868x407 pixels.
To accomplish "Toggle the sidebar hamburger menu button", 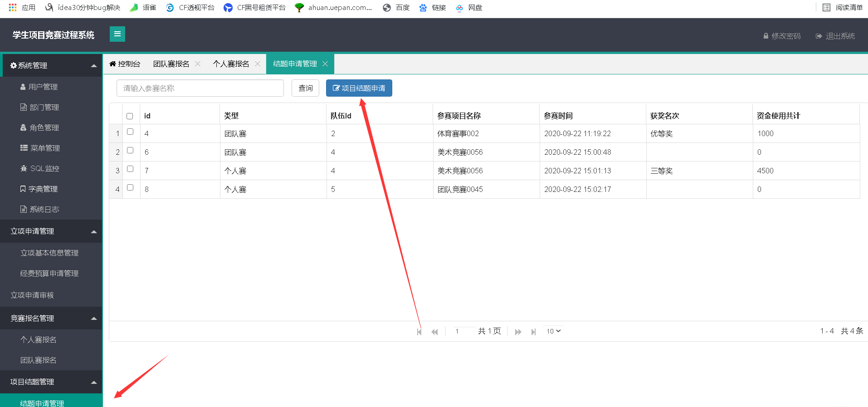I will (117, 34).
